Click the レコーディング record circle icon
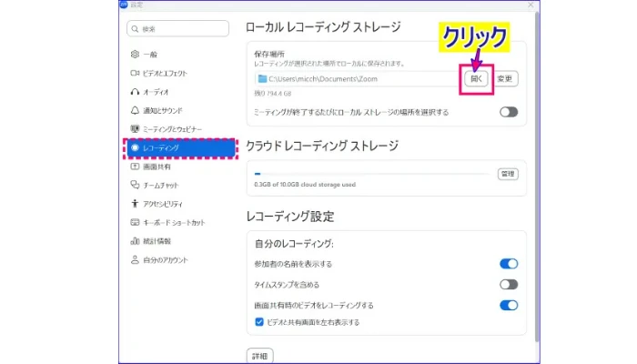This screenshot has width=637, height=364. (135, 147)
